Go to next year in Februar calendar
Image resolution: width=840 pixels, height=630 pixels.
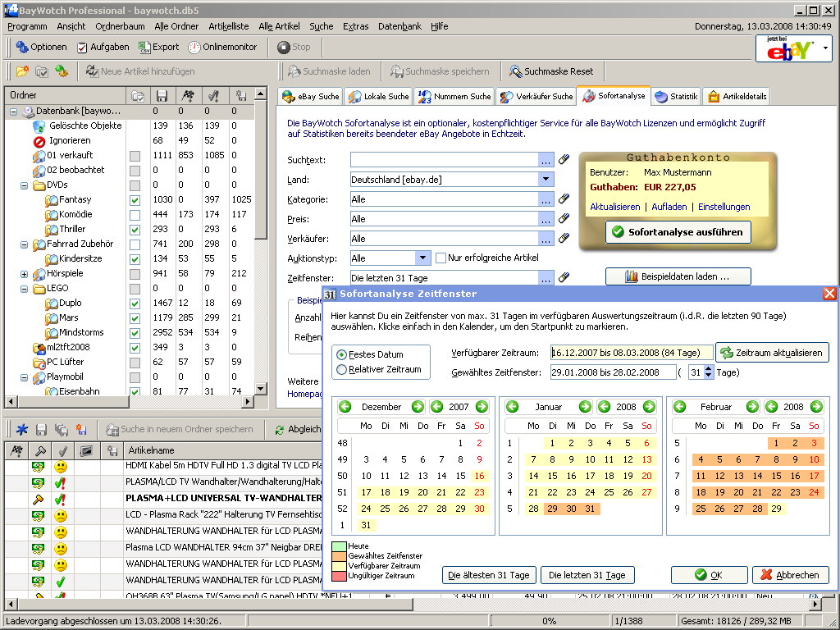(x=816, y=407)
